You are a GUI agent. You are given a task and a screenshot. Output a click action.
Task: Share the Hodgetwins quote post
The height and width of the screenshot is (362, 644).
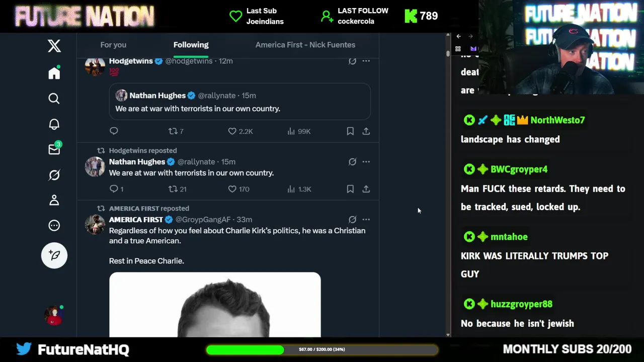coord(366,131)
